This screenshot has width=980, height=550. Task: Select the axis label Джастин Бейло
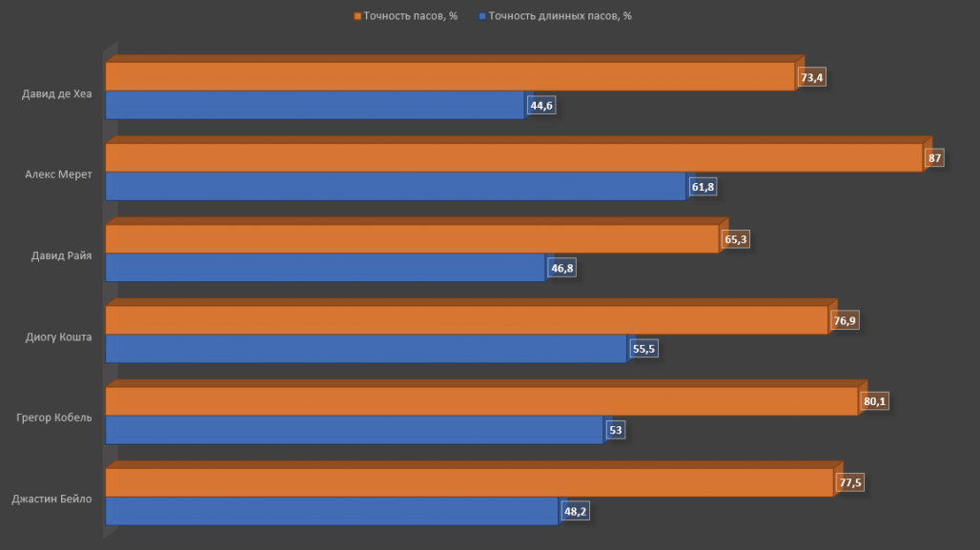pos(52,498)
